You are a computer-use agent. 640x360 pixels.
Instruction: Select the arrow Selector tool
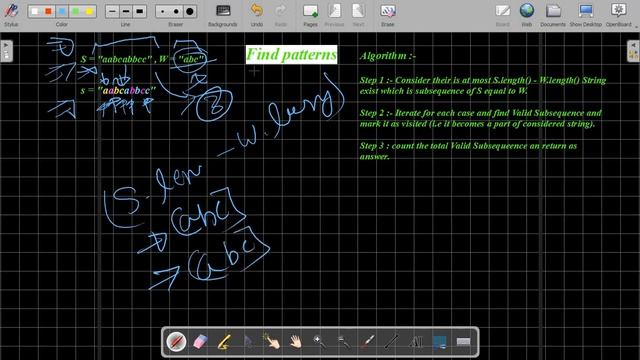[x=248, y=342]
